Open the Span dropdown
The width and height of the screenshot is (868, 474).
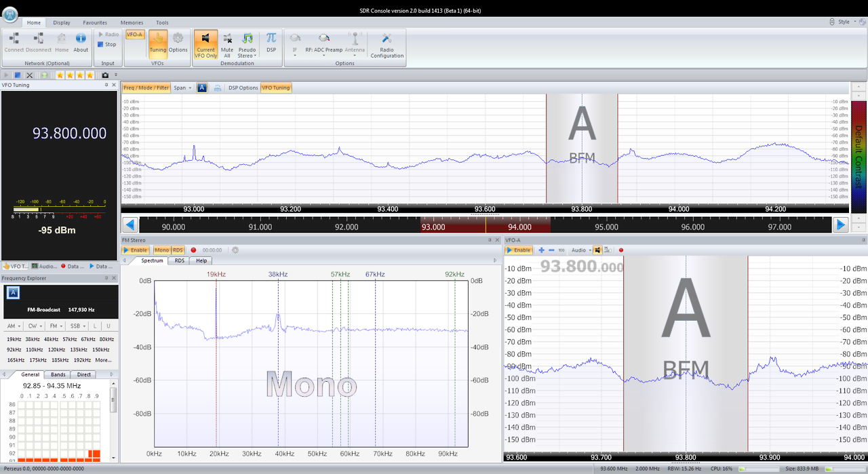[182, 87]
